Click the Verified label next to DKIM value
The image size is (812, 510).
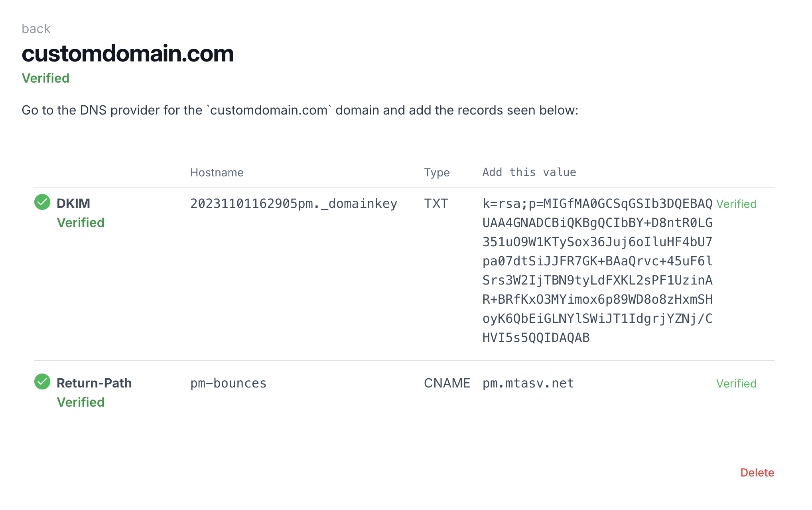(x=736, y=204)
